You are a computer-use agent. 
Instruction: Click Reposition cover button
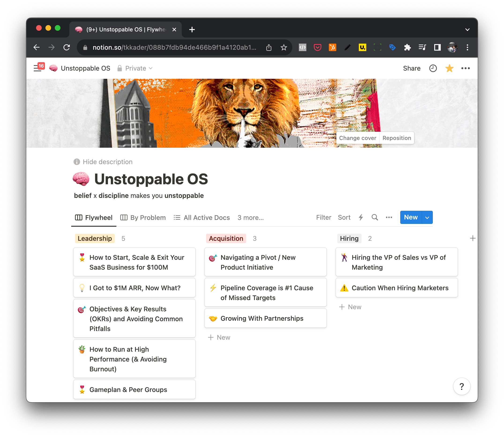397,138
